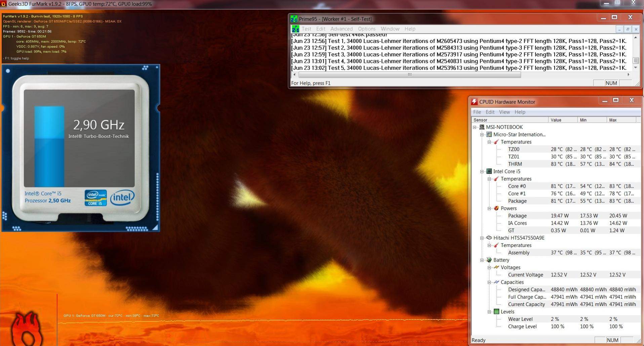Viewport: 644px width, 346px height.
Task: Collapse the MSI-NOTEBOOK tree node
Action: click(x=475, y=127)
